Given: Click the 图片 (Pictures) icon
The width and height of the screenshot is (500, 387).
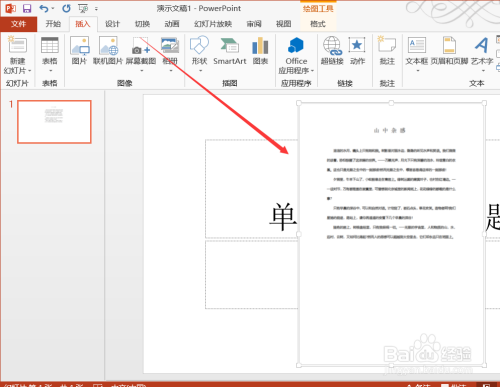Looking at the screenshot, I should click(80, 46).
